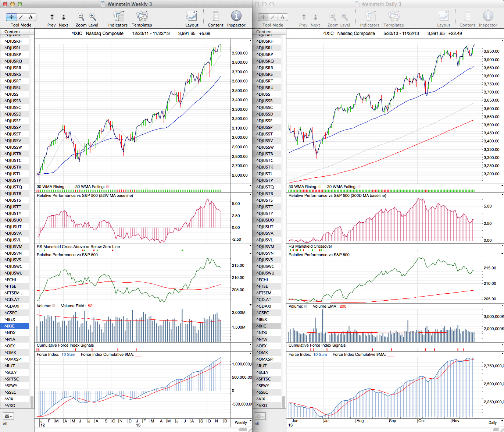Select ^DJUSTK in the Daily window list

click(x=267, y=167)
